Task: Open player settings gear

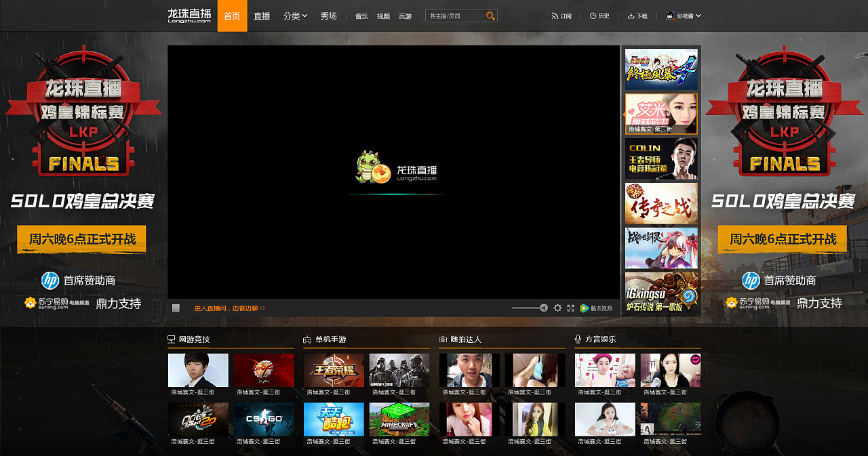Action: [557, 308]
